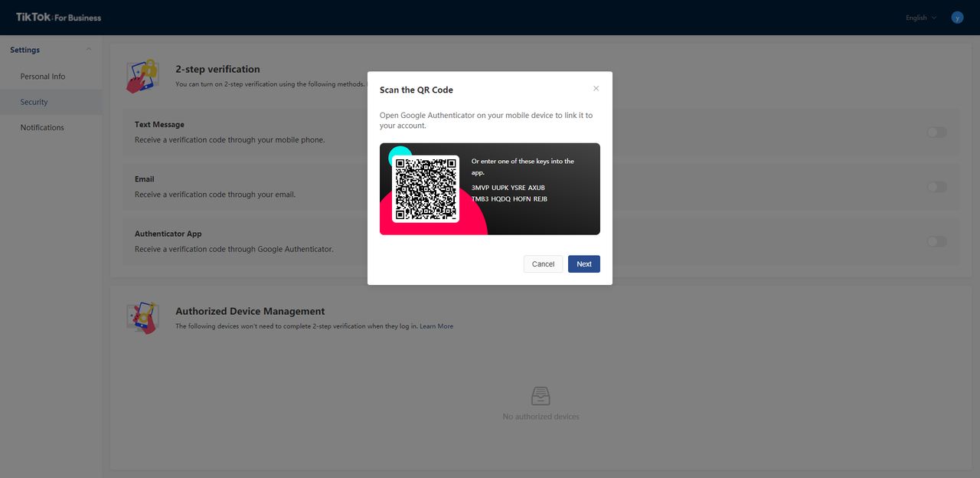The image size is (980, 478).
Task: Click the QR code image
Action: (426, 189)
